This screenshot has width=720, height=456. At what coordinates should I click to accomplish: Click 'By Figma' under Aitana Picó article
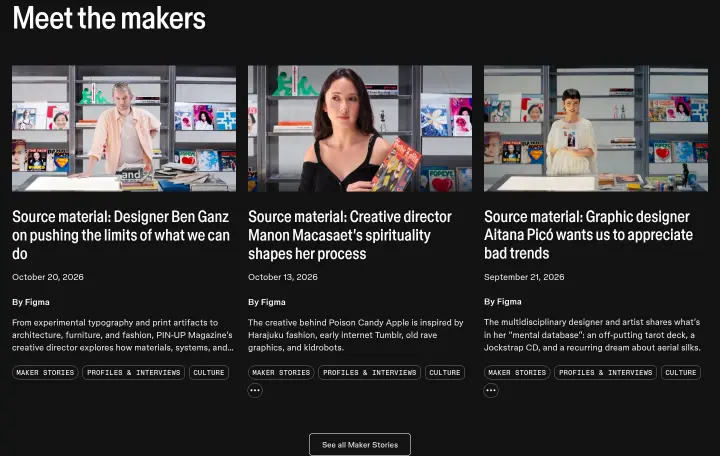point(503,302)
